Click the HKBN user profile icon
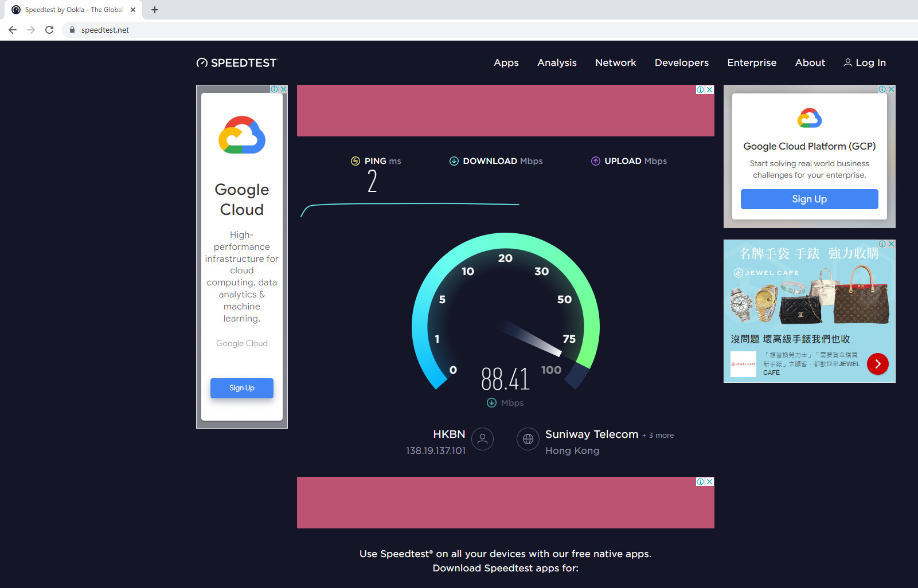The width and height of the screenshot is (918, 588). pos(483,439)
